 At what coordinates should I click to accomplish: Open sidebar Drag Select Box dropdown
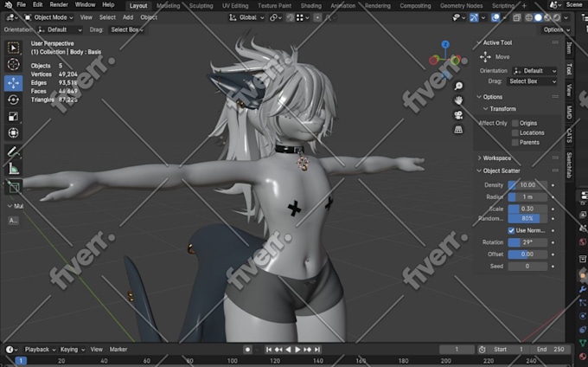click(532, 81)
